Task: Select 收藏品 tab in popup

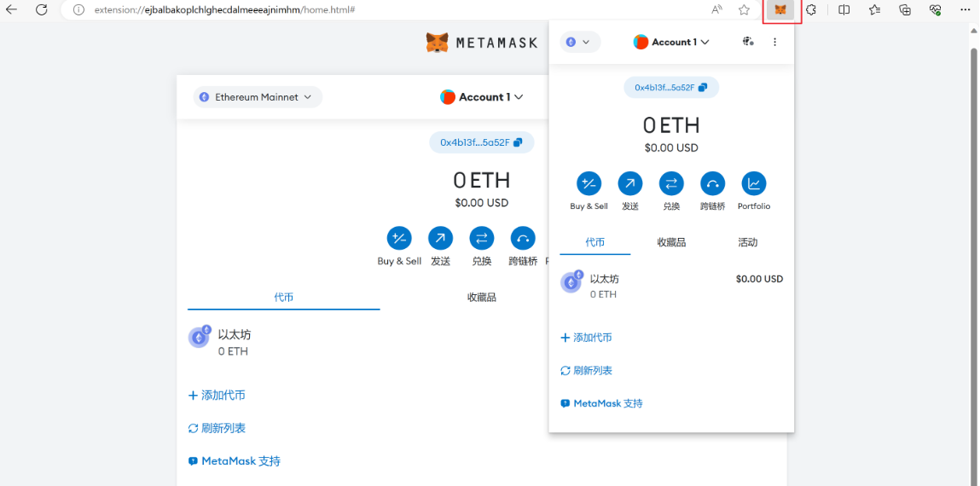Action: (x=671, y=242)
